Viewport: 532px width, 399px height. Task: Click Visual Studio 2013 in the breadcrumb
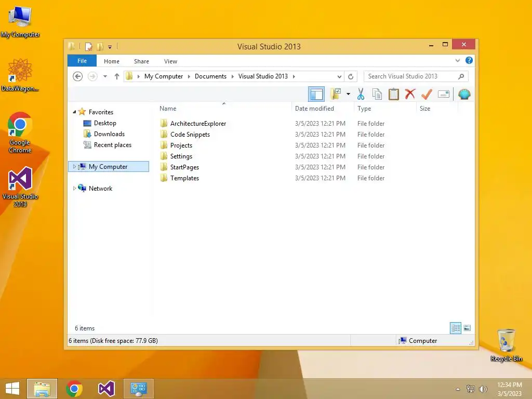(x=263, y=76)
